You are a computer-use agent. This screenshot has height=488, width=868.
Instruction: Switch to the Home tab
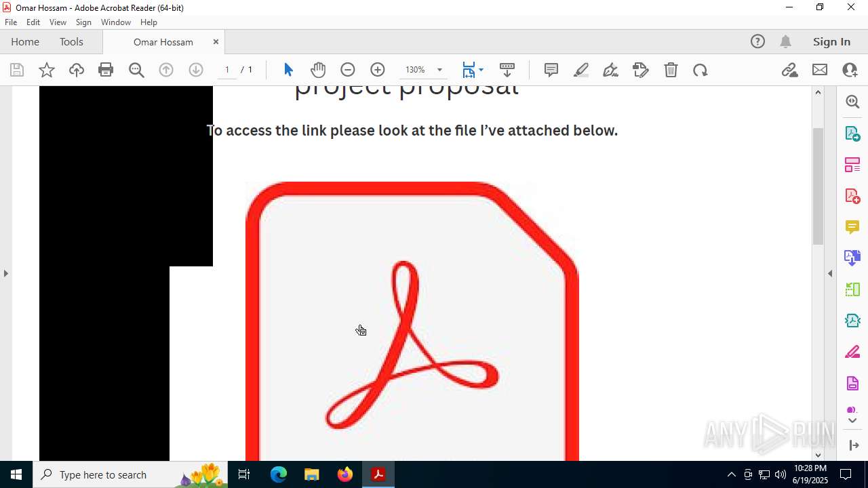tap(25, 42)
